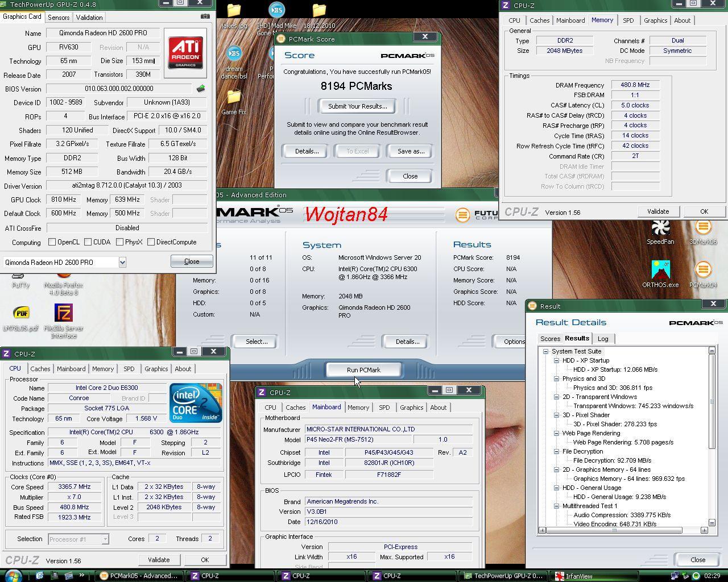
Task: Expand the quick launch overflow chevron
Action: (81, 575)
